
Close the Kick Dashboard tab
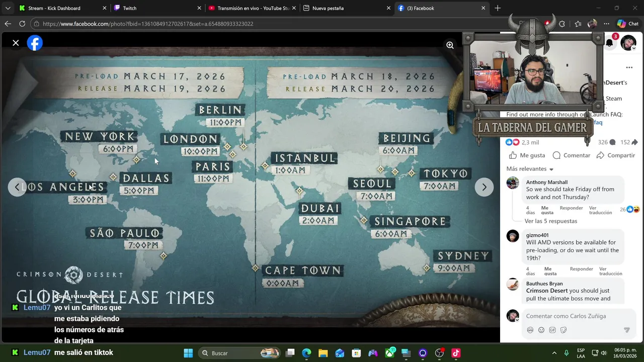(104, 8)
